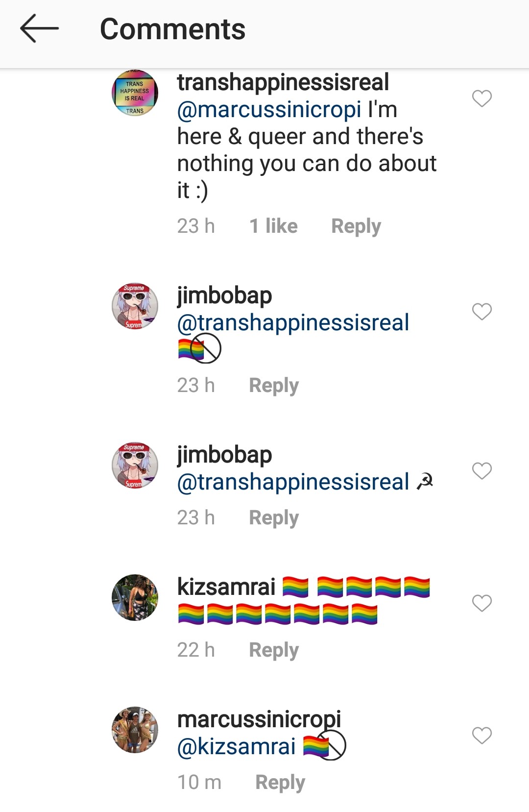529x812 pixels.
Task: Open transhappinessisreal's profile picture
Action: coord(135,93)
